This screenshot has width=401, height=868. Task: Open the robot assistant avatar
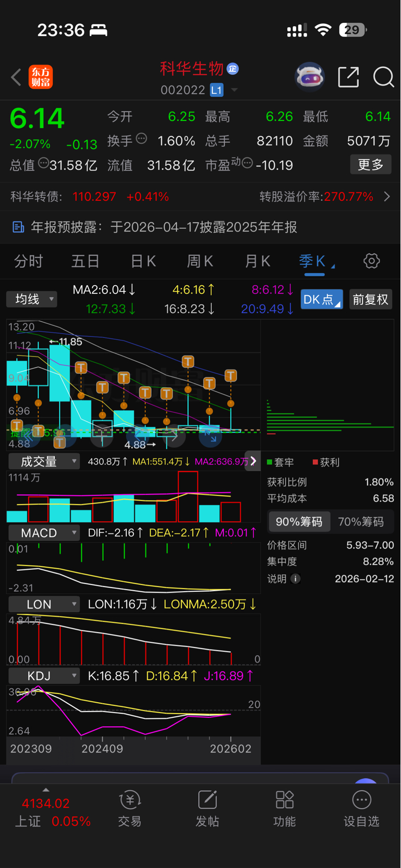[310, 77]
